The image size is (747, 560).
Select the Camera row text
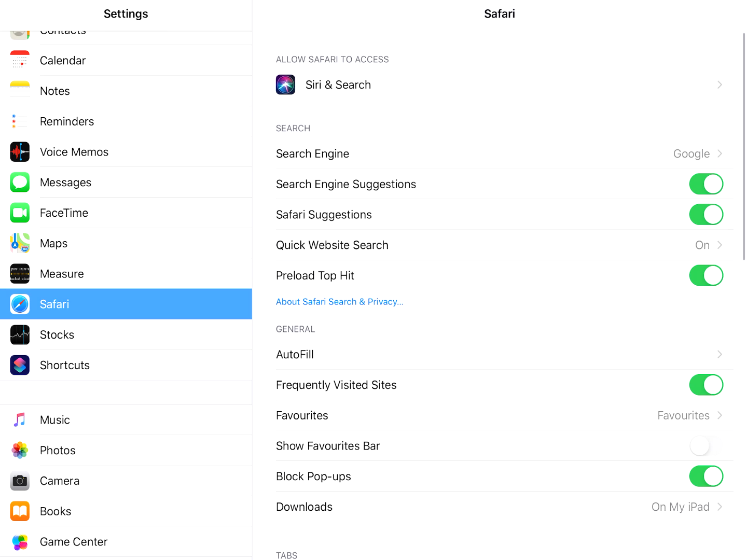coord(60,481)
